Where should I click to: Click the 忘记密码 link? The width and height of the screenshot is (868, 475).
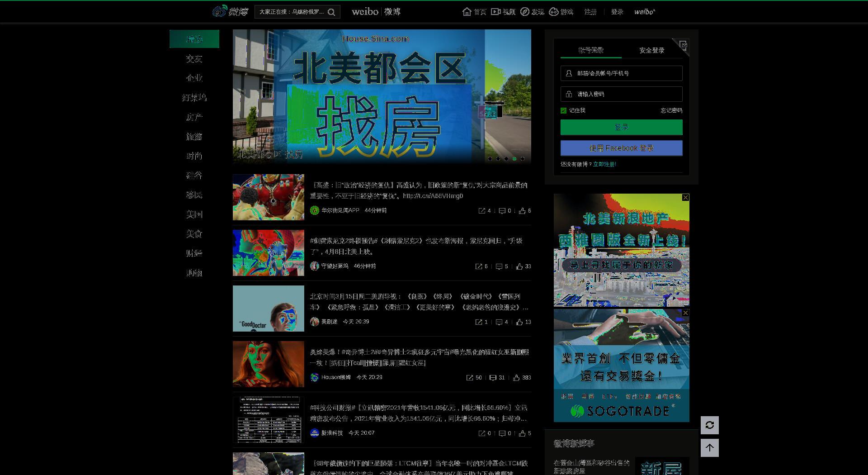[671, 110]
